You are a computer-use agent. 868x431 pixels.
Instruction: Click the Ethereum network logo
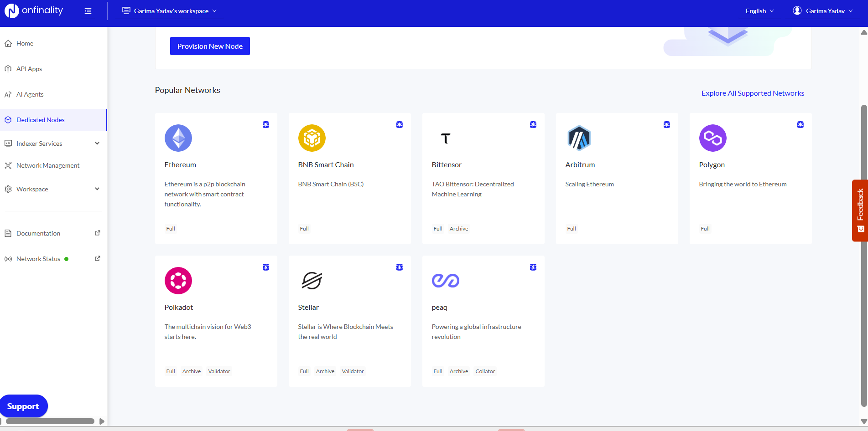[x=178, y=138]
